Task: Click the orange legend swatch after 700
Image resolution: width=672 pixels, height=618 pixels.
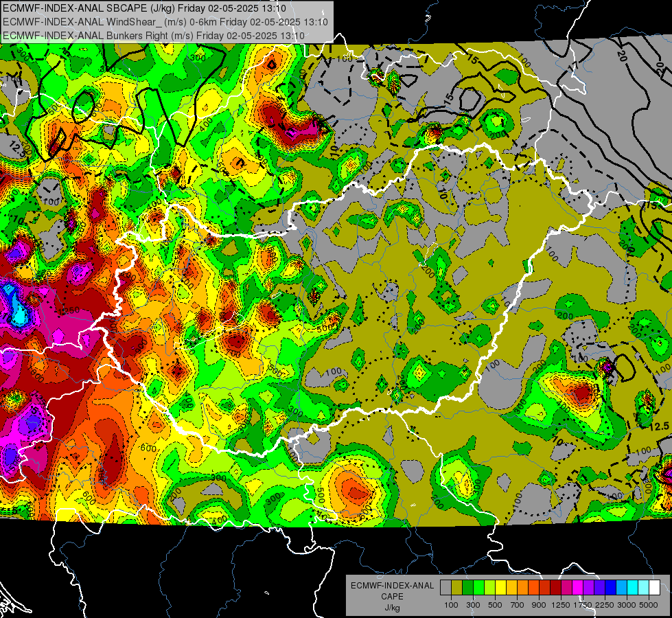Action: tap(522, 588)
